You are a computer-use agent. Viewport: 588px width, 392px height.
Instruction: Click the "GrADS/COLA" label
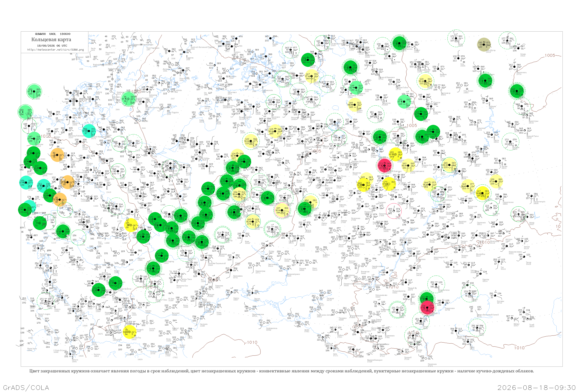(x=26, y=388)
